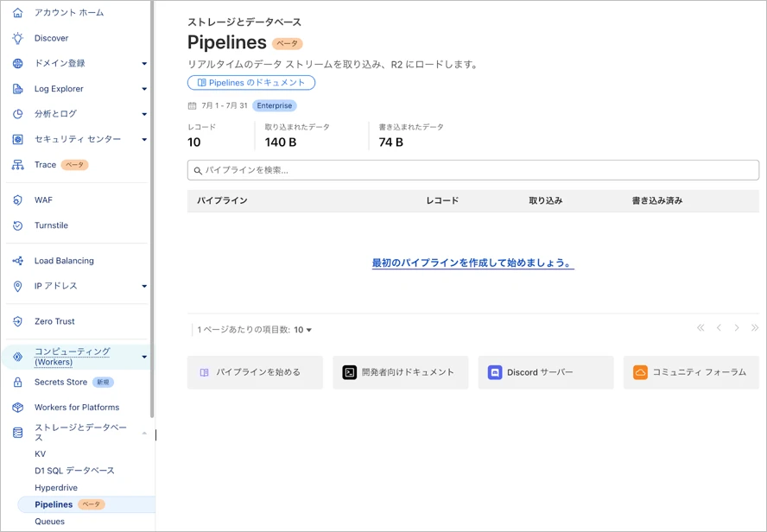This screenshot has height=532, width=767.
Task: Click the パイプラインを検索 search field
Action: [472, 170]
